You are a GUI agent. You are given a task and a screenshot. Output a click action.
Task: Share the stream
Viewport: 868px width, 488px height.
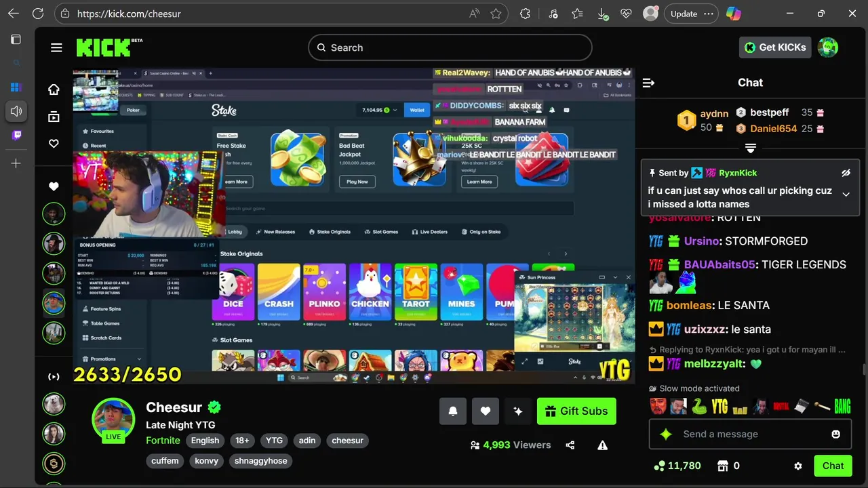click(x=570, y=445)
